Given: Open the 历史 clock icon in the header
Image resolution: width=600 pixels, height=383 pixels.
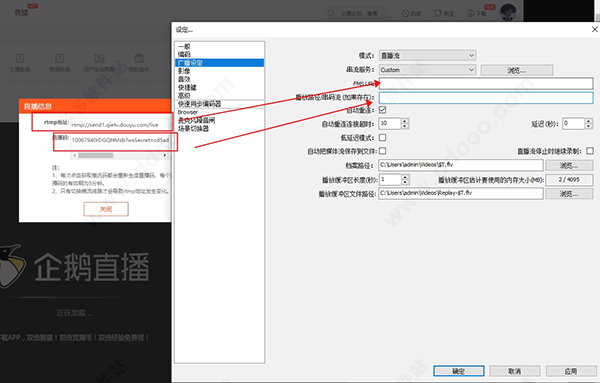Looking at the screenshot, I should click(x=405, y=13).
